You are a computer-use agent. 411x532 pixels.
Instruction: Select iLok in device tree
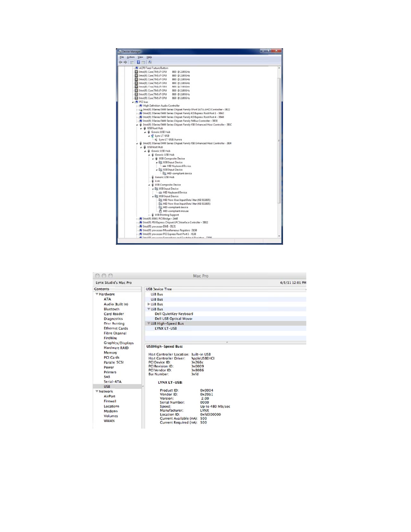click(x=157, y=181)
